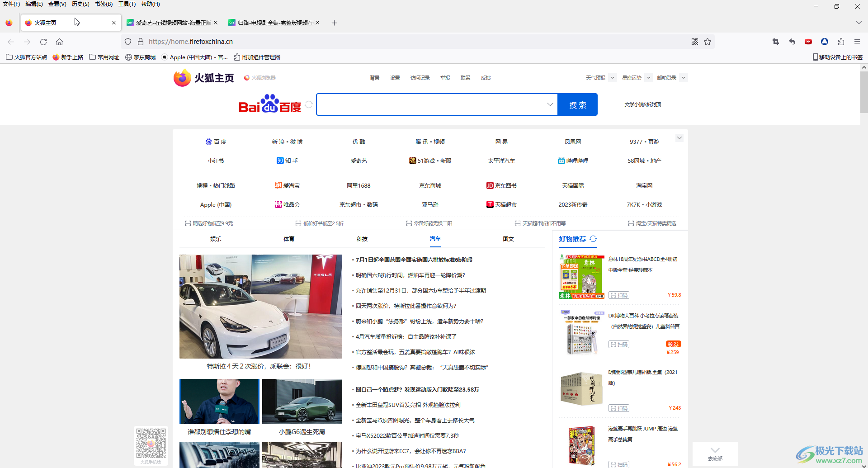Click the 搜索 search button

577,104
